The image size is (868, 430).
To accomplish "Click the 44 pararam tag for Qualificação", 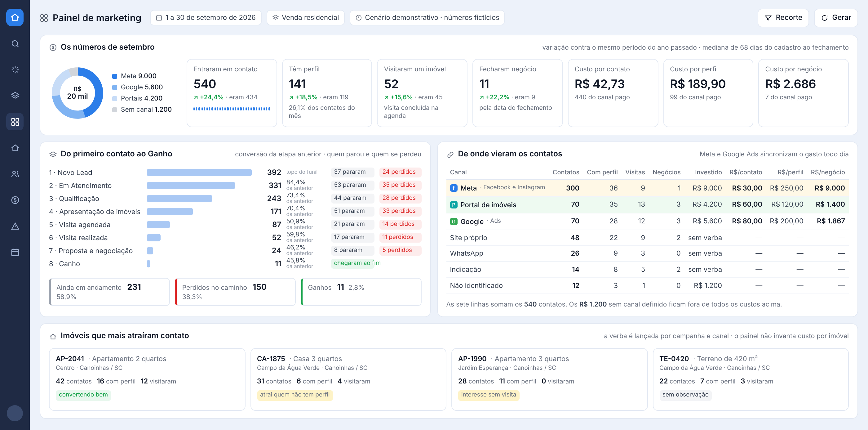I will coord(352,198).
